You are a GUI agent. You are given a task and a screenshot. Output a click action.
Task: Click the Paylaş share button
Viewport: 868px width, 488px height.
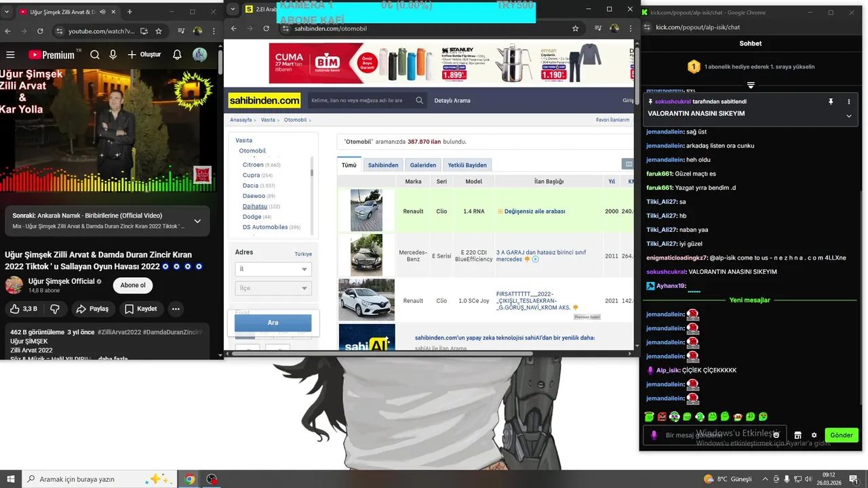click(92, 309)
